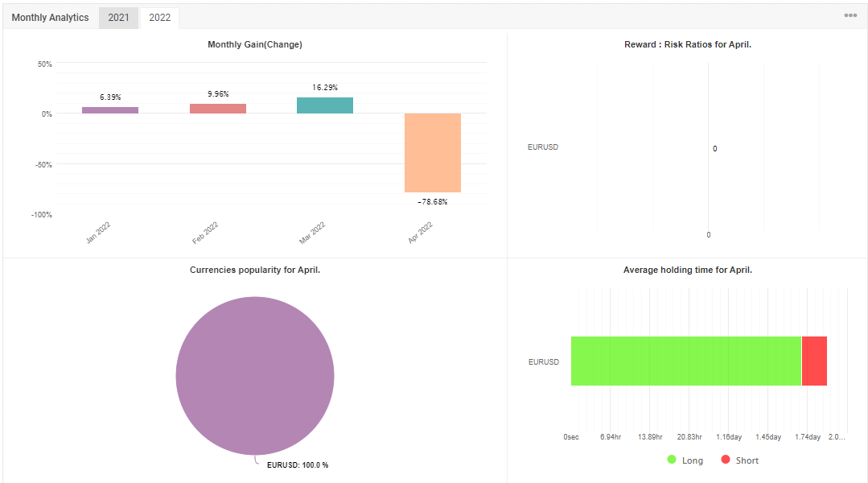Click the -78.68% data label
This screenshot has width=868, height=483.
(x=432, y=201)
